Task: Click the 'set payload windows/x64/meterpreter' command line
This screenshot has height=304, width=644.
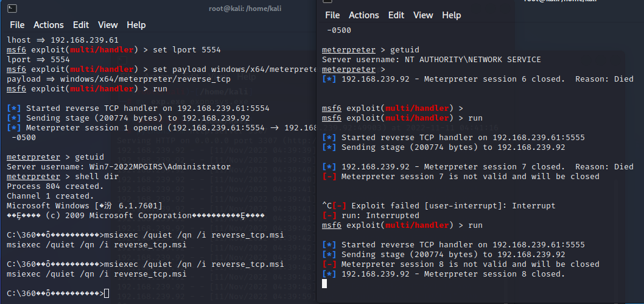Action: coord(161,69)
